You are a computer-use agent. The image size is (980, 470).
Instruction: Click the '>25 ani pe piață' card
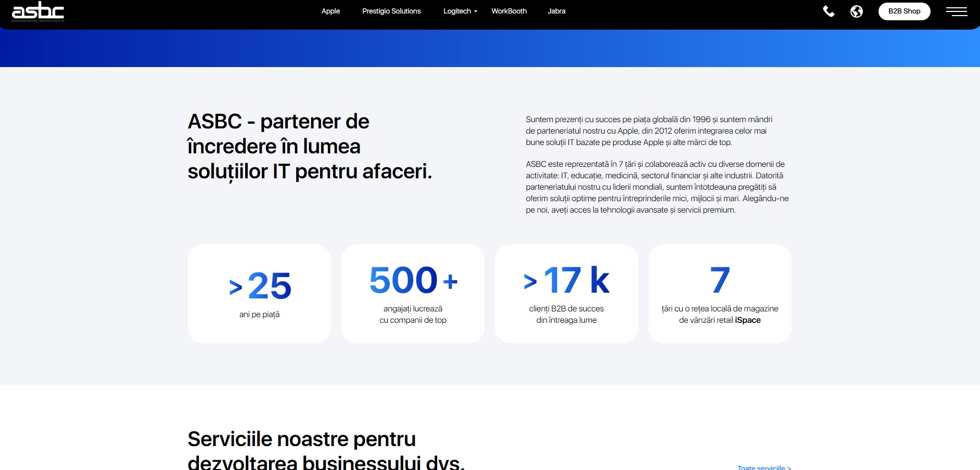click(259, 294)
